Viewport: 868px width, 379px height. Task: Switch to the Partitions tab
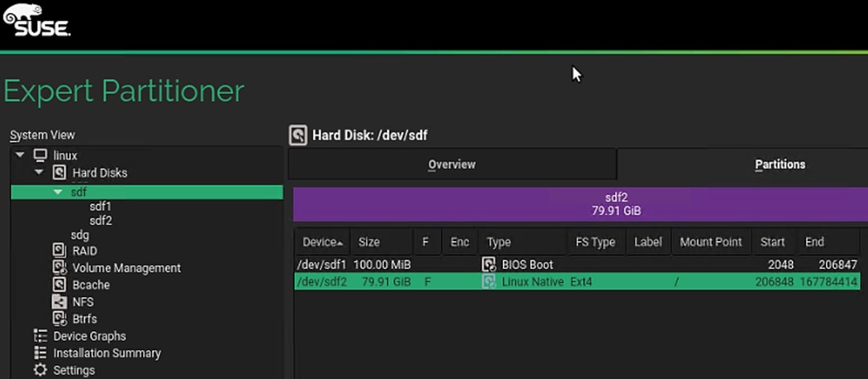[780, 164]
